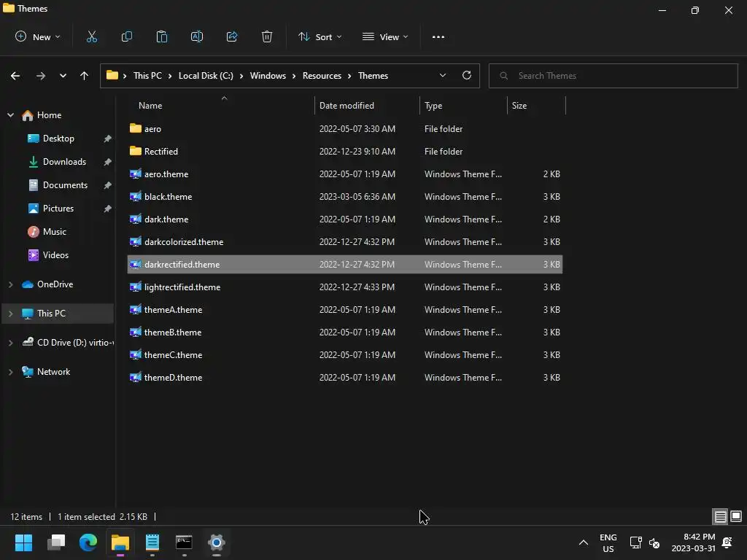Go back with the left arrow

tap(15, 76)
